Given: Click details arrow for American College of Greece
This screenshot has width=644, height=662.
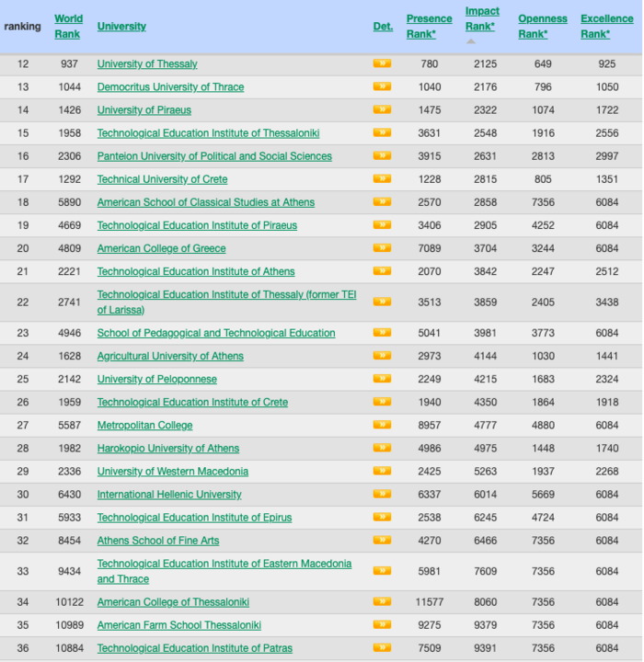Looking at the screenshot, I should [x=382, y=247].
